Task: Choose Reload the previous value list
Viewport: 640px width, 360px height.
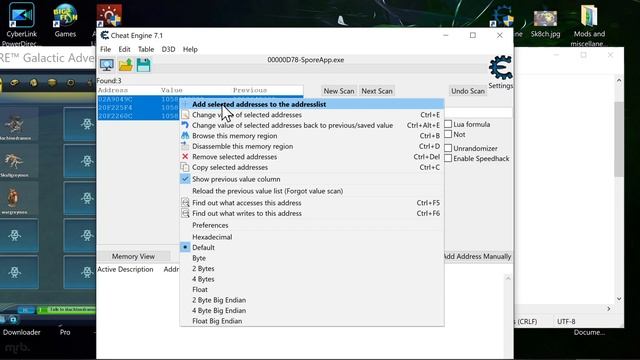Action: (312, 191)
